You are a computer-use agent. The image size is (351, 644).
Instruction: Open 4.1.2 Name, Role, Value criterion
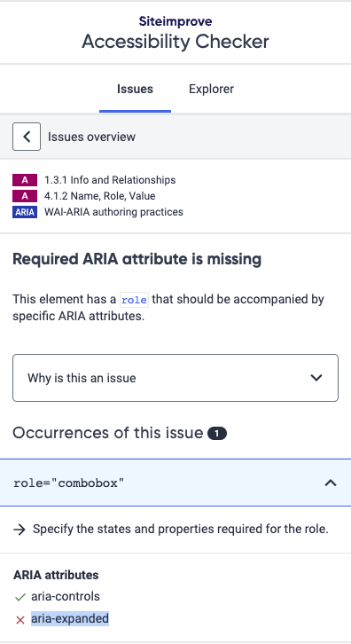pyautogui.click(x=100, y=196)
